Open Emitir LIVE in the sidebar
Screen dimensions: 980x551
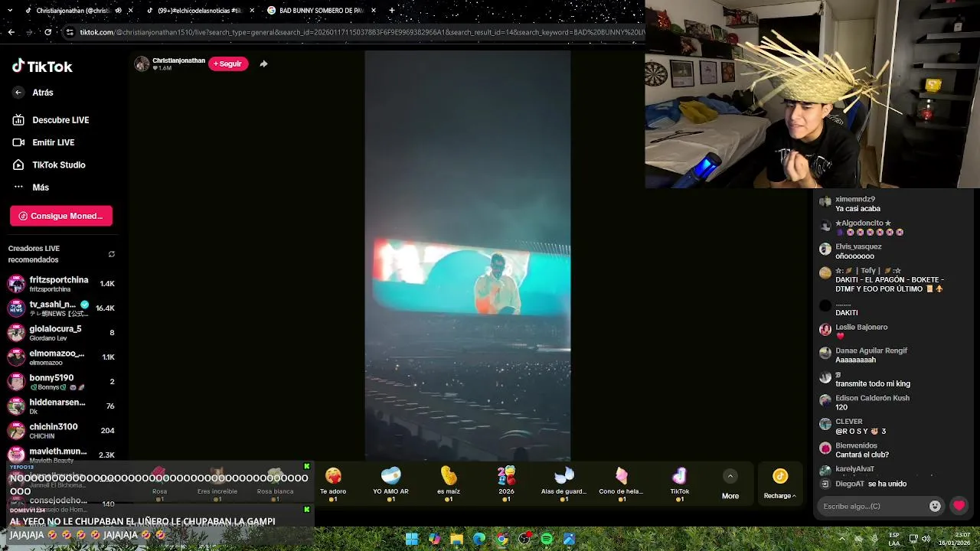pos(53,142)
